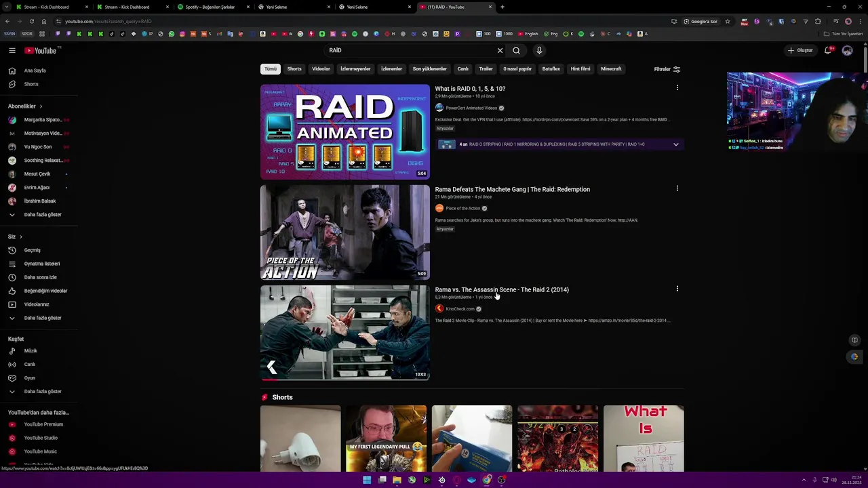Open KinoCheck.com channel link
Screen dimensions: 868x488
(x=460, y=309)
